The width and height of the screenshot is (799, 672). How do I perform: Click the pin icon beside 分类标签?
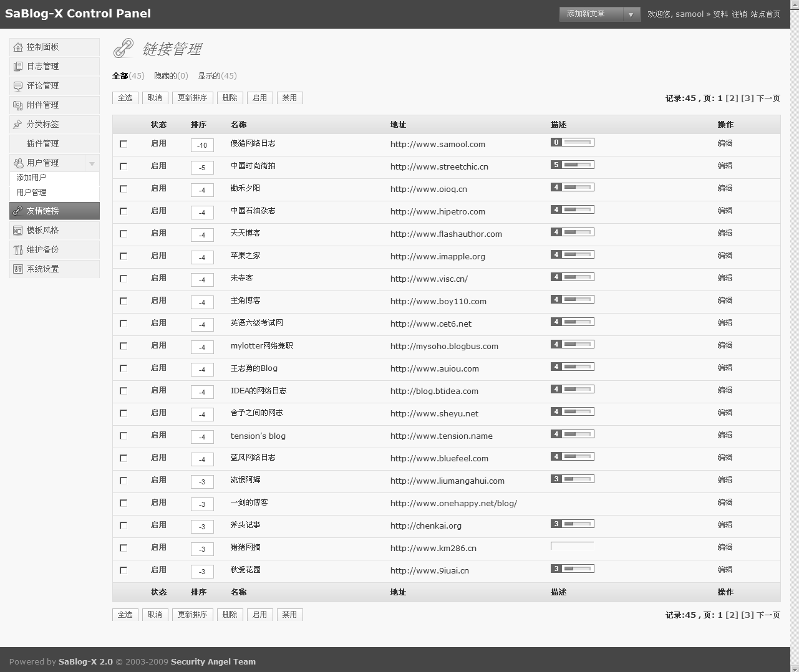point(18,125)
